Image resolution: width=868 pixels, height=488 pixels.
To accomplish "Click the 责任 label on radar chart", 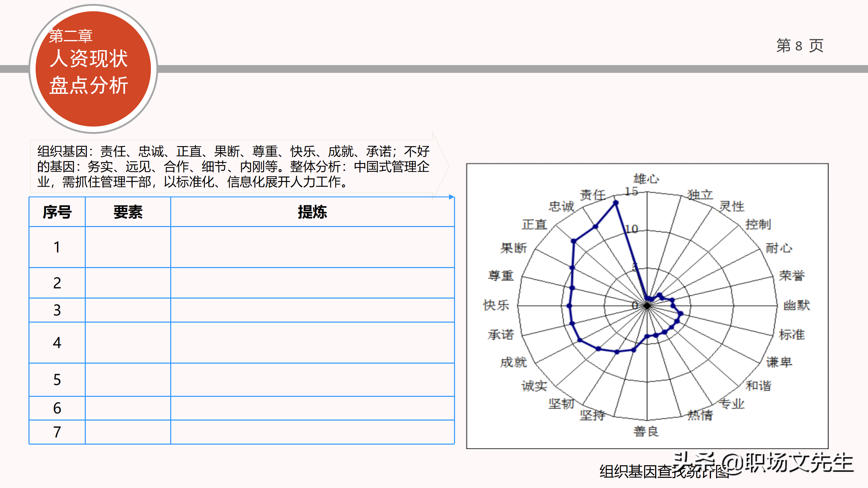I will pos(592,195).
